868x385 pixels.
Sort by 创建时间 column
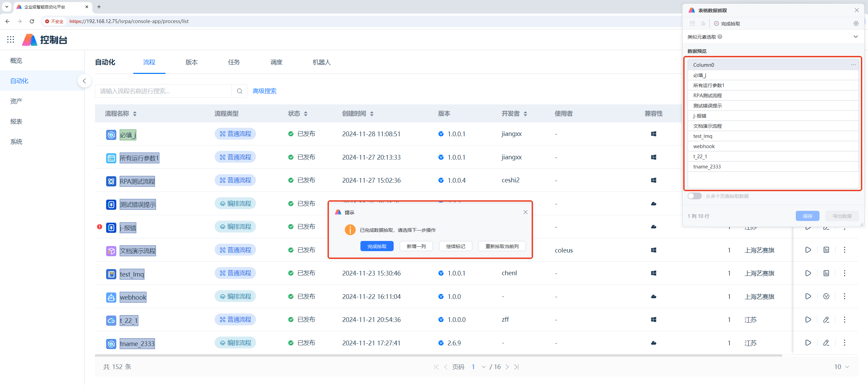coord(372,114)
